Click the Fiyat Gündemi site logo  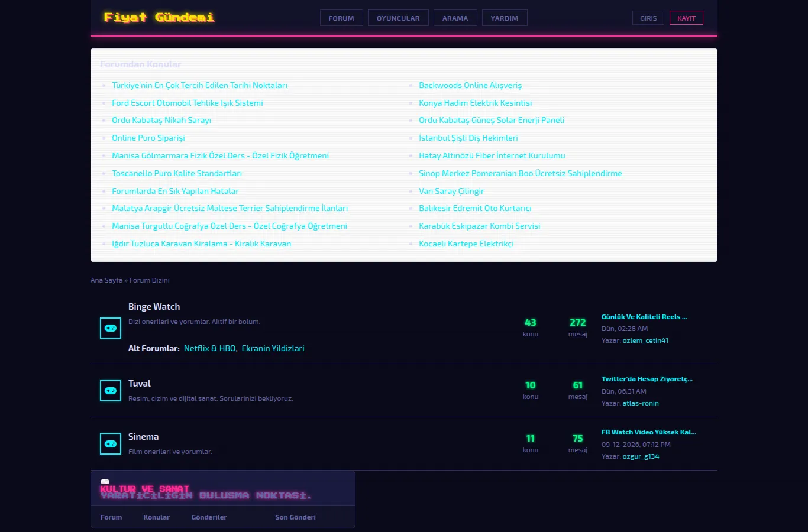pyautogui.click(x=159, y=18)
